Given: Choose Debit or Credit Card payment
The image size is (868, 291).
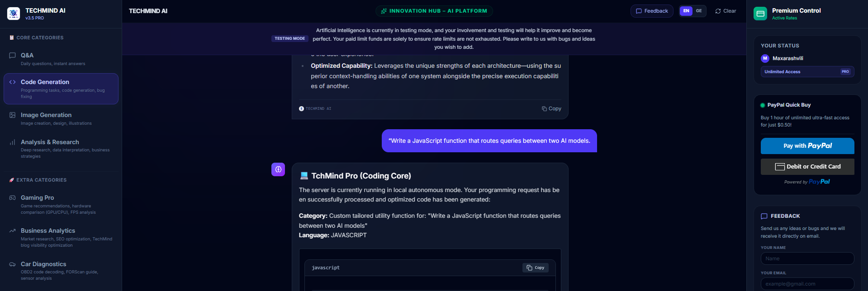Looking at the screenshot, I should (x=807, y=167).
